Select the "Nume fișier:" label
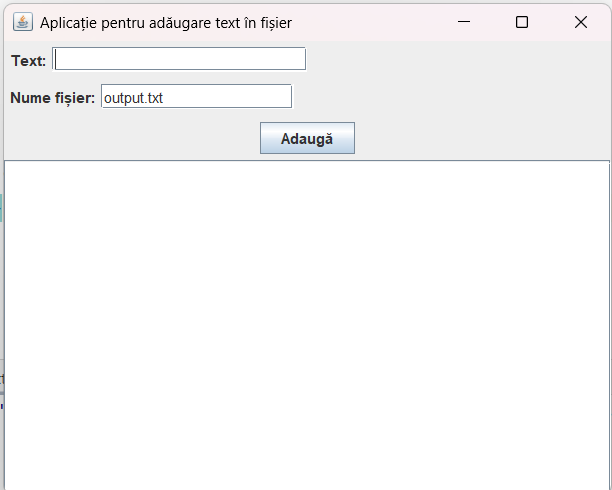The width and height of the screenshot is (612, 490). pos(52,98)
